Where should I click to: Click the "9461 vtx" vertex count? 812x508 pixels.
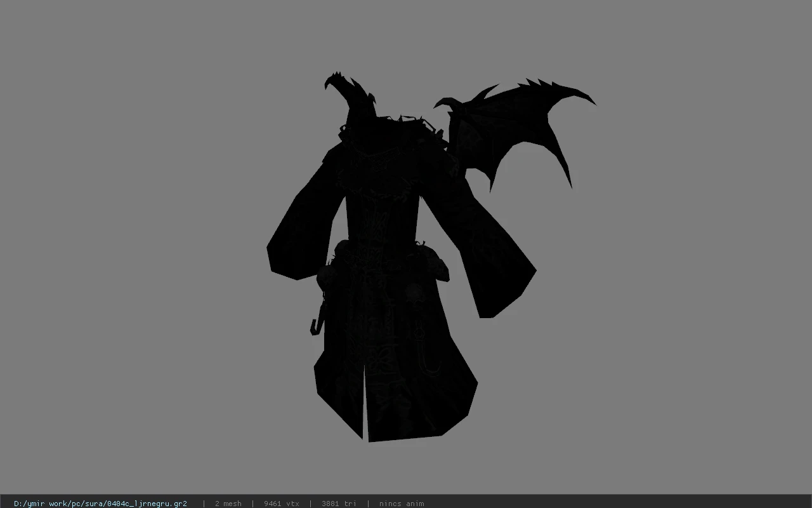(282, 504)
